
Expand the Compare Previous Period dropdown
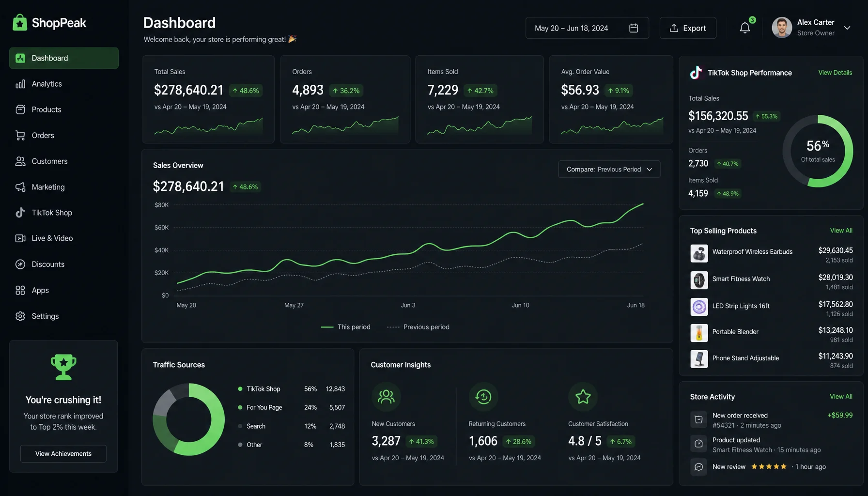point(609,169)
